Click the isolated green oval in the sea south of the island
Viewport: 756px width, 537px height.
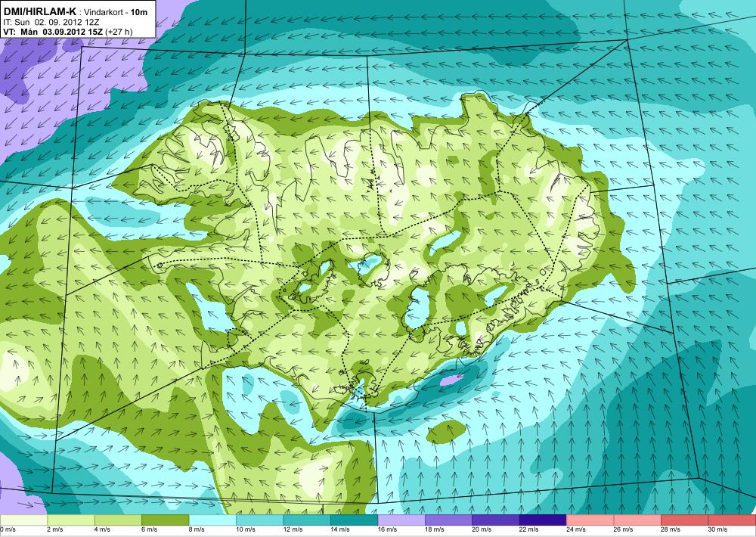446,431
